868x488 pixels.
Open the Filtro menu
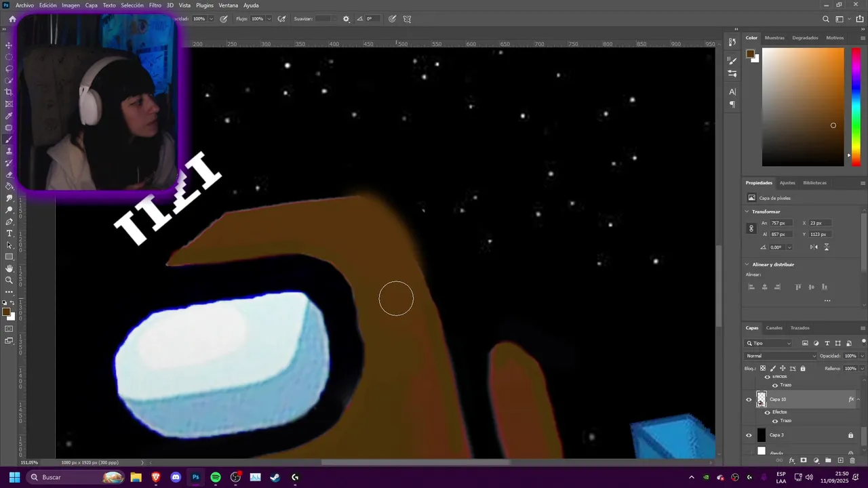[x=155, y=5]
